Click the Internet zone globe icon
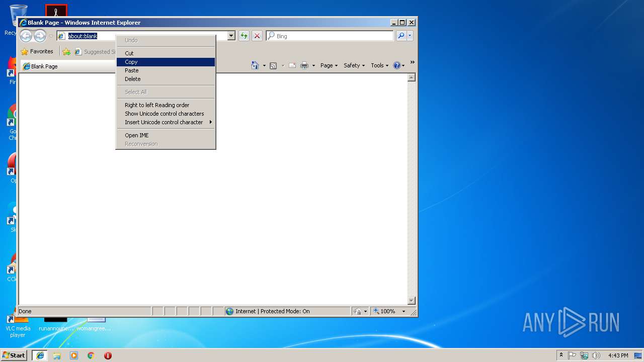The width and height of the screenshot is (644, 362). click(230, 311)
